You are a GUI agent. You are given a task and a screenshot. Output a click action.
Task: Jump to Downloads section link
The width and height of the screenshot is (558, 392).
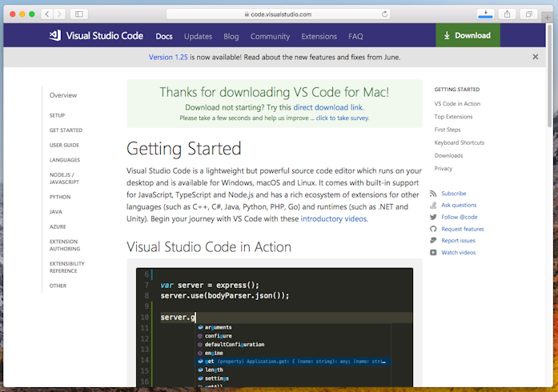(448, 155)
